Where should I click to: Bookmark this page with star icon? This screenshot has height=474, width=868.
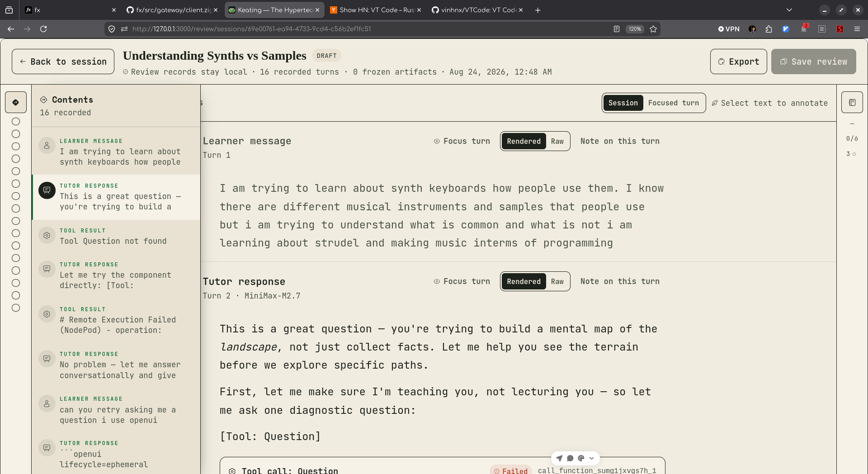[653, 29]
